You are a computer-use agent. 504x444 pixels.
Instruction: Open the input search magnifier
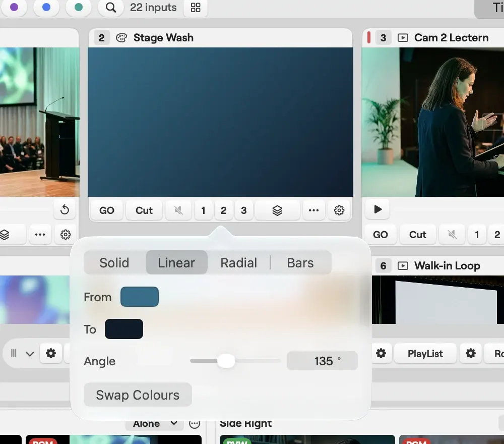(110, 8)
